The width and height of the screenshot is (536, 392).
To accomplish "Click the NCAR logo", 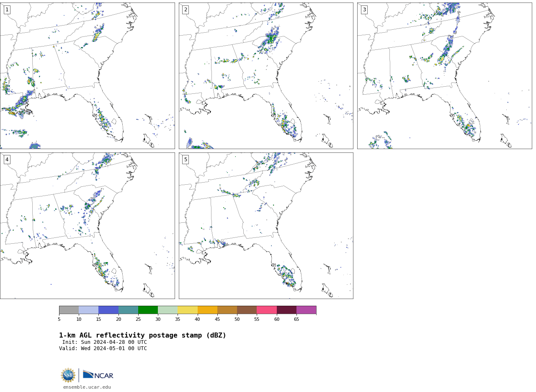I will pyautogui.click(x=98, y=375).
